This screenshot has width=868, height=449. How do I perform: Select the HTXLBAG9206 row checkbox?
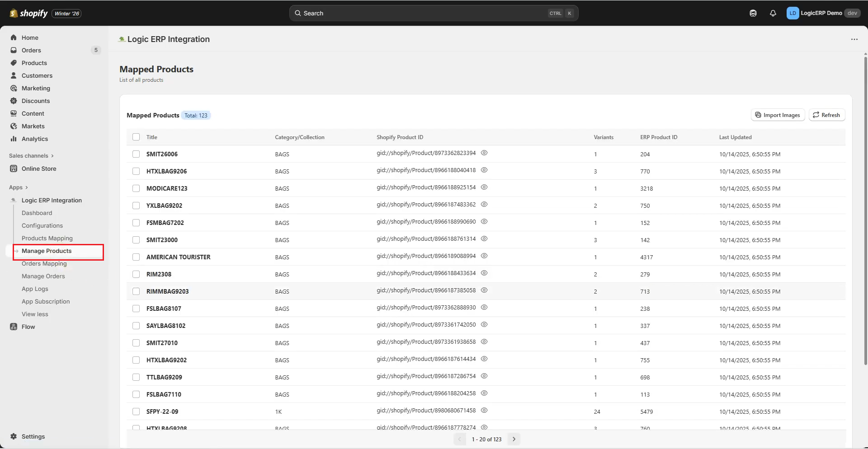coord(136,171)
